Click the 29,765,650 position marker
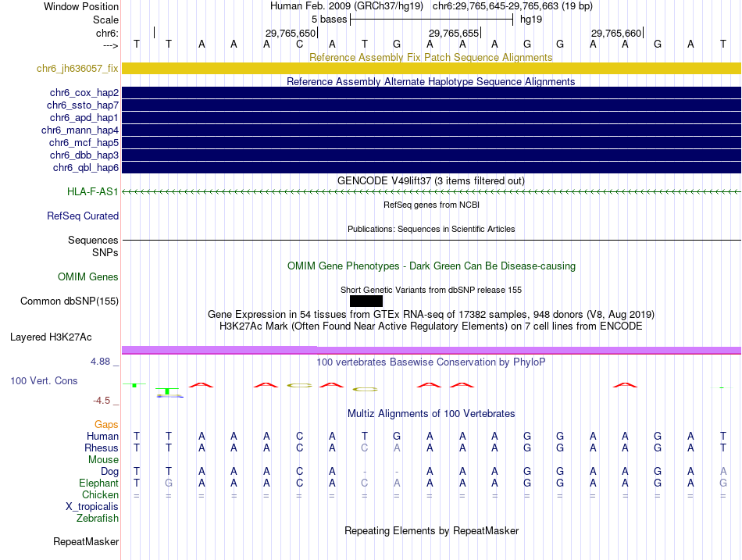 pos(290,33)
